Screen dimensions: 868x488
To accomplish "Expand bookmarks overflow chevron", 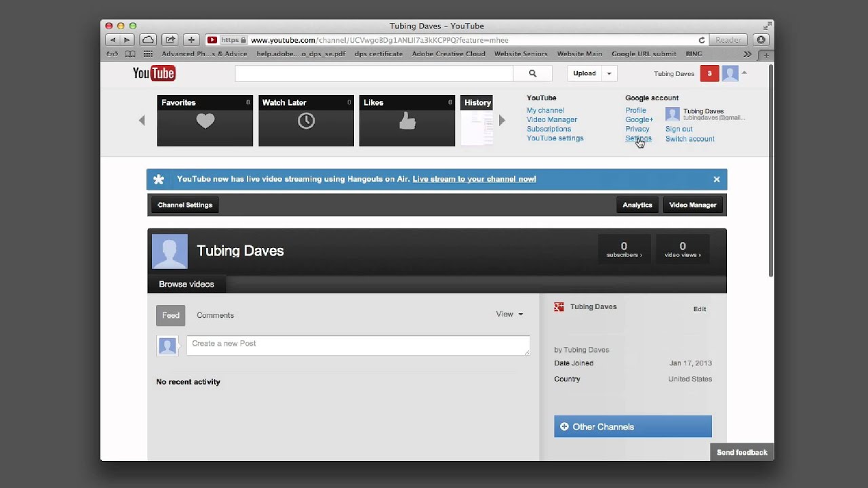I will click(x=747, y=54).
